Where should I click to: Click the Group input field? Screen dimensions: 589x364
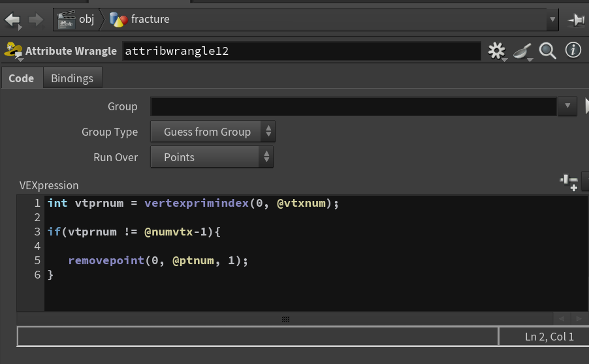353,106
